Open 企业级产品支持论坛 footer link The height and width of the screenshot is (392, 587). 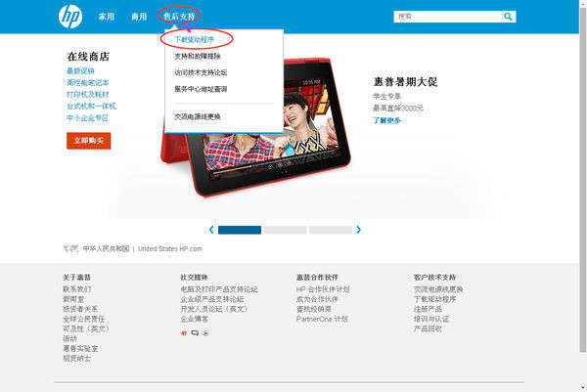click(212, 299)
